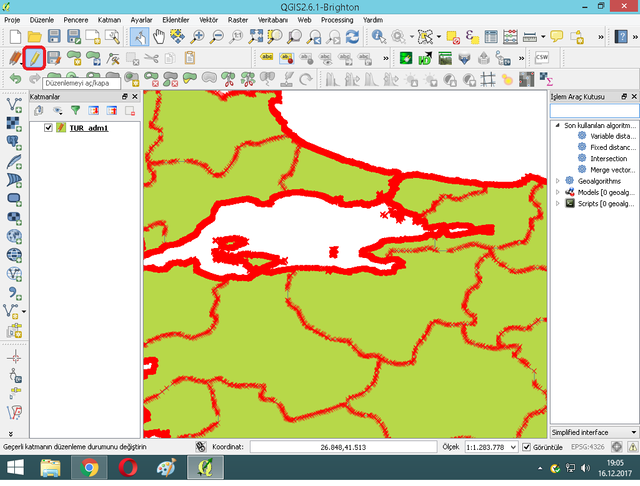Click the map tips speech bubble icon

556,36
